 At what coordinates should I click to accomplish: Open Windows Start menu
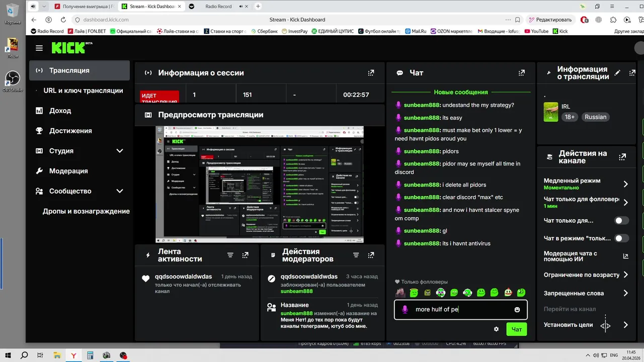click(x=9, y=355)
